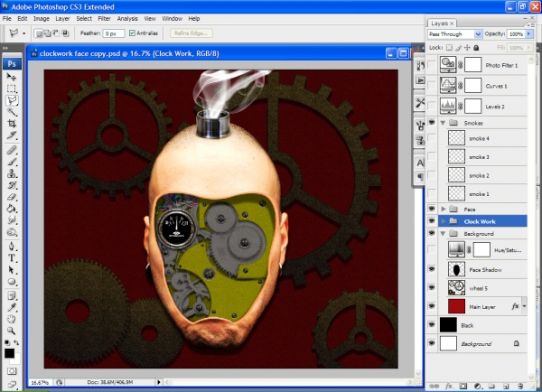Open the status bar info arrow
The height and width of the screenshot is (392, 542).
159,382
